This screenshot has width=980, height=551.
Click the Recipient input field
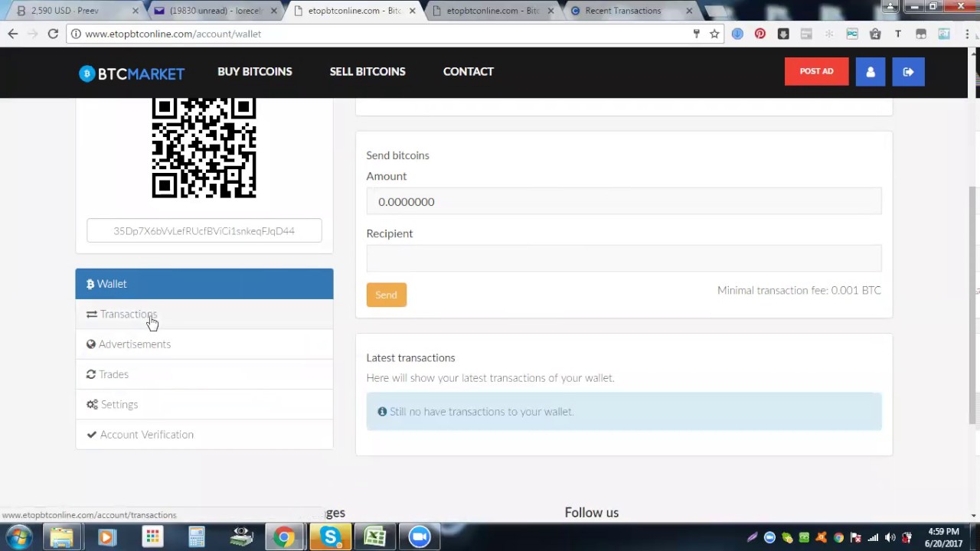click(624, 259)
